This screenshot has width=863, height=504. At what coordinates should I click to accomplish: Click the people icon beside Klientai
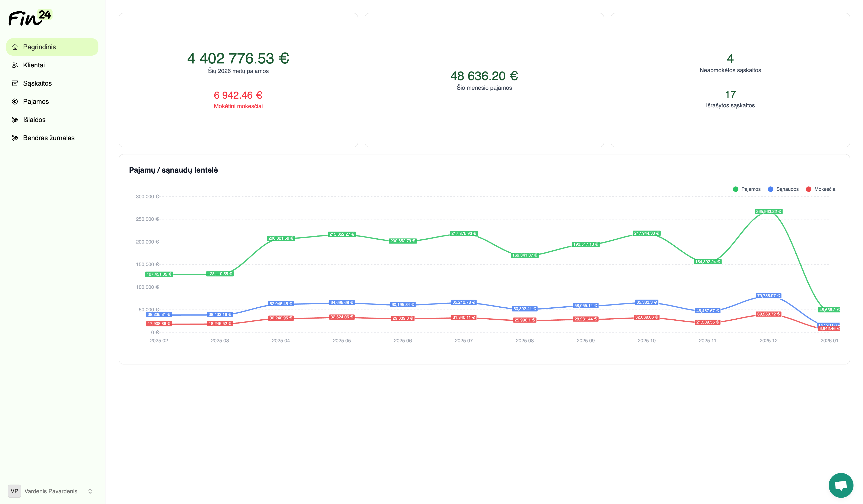click(x=15, y=65)
